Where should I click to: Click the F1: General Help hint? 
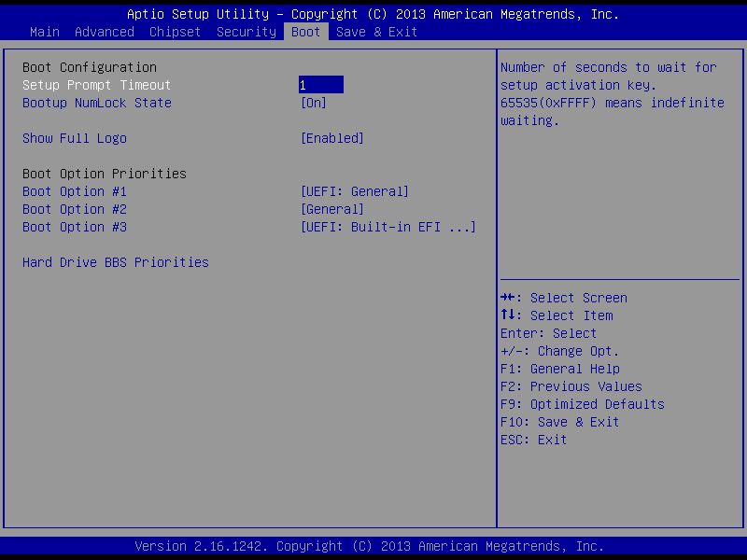[x=560, y=369]
